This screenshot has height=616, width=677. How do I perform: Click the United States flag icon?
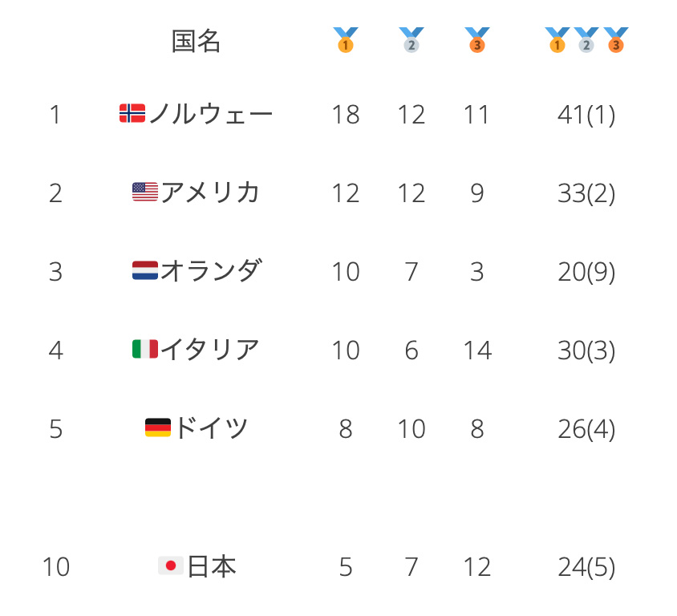145,192
